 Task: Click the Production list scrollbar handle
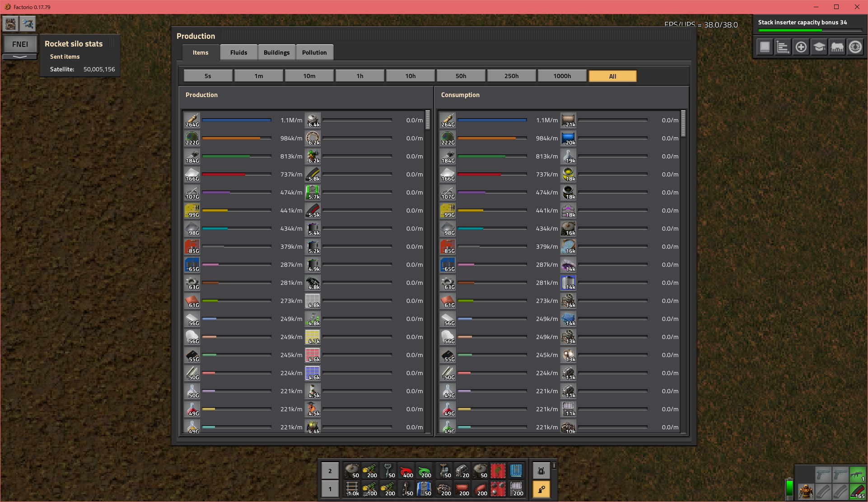[x=427, y=120]
